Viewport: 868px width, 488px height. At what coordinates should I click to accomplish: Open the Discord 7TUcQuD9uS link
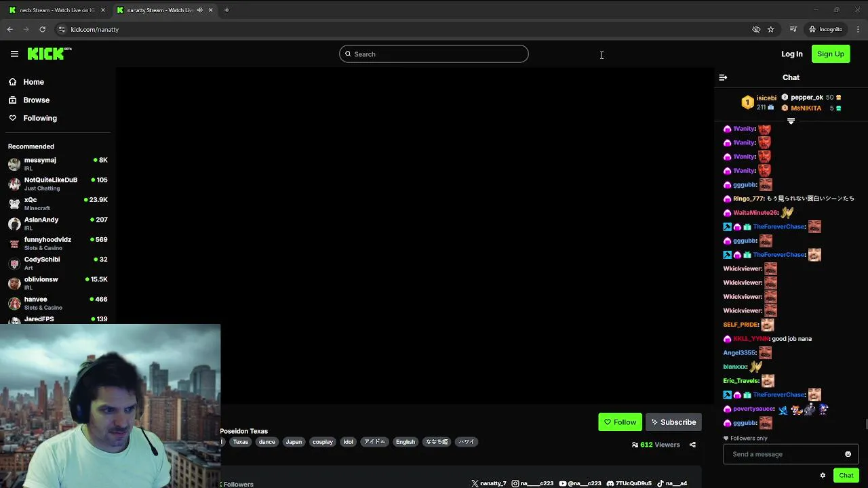(x=629, y=483)
